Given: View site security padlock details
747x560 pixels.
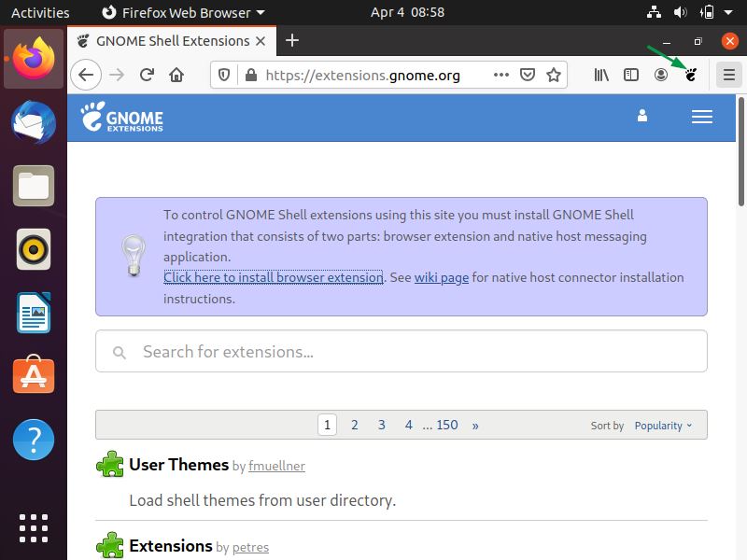Looking at the screenshot, I should click(x=251, y=75).
